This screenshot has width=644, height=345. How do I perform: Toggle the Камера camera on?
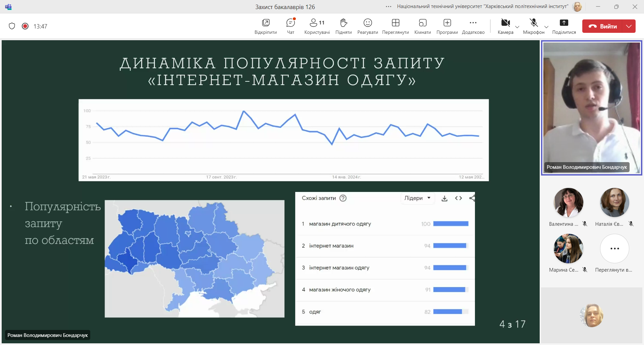(x=505, y=26)
